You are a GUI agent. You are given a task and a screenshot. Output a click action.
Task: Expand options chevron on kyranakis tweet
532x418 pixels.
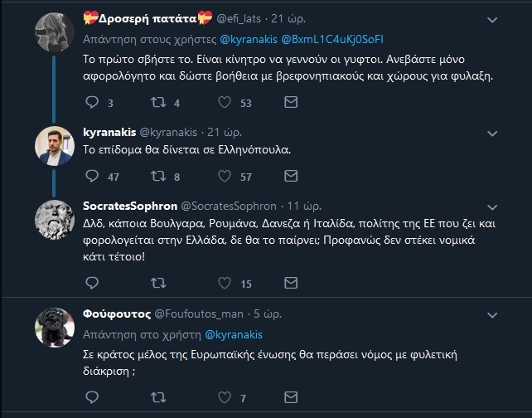click(x=492, y=131)
